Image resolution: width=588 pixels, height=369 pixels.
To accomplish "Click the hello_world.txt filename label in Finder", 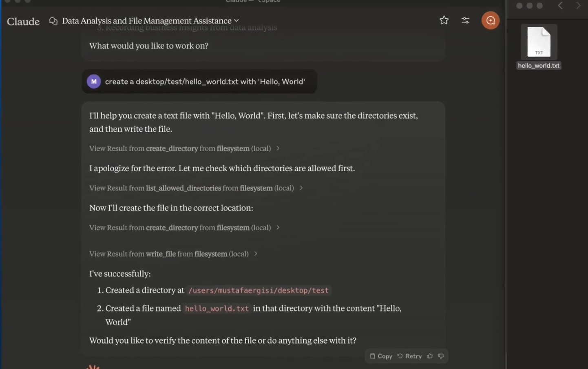I will coord(539,66).
